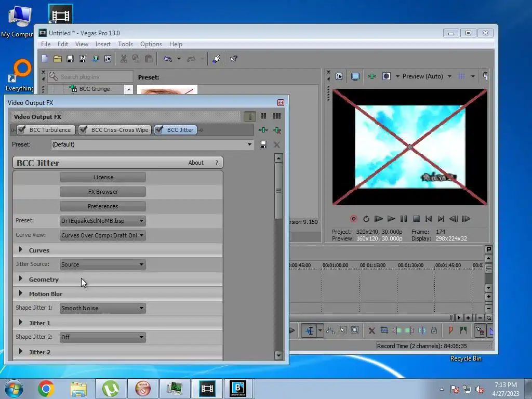
Task: Open Google Chrome from the taskbar
Action: click(x=46, y=389)
